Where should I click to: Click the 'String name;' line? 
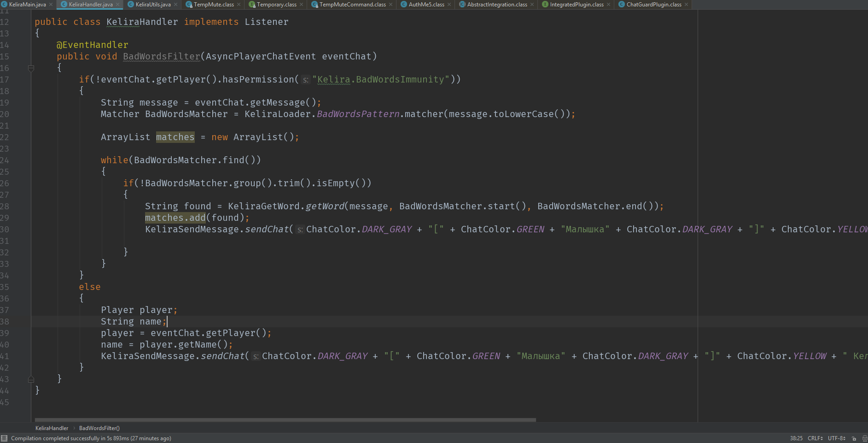tap(134, 321)
